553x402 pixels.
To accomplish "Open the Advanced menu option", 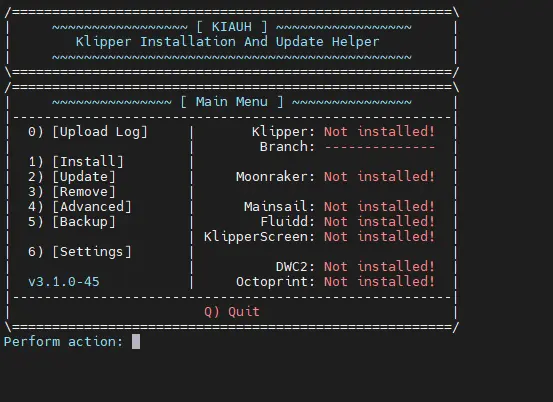I will [80, 207].
